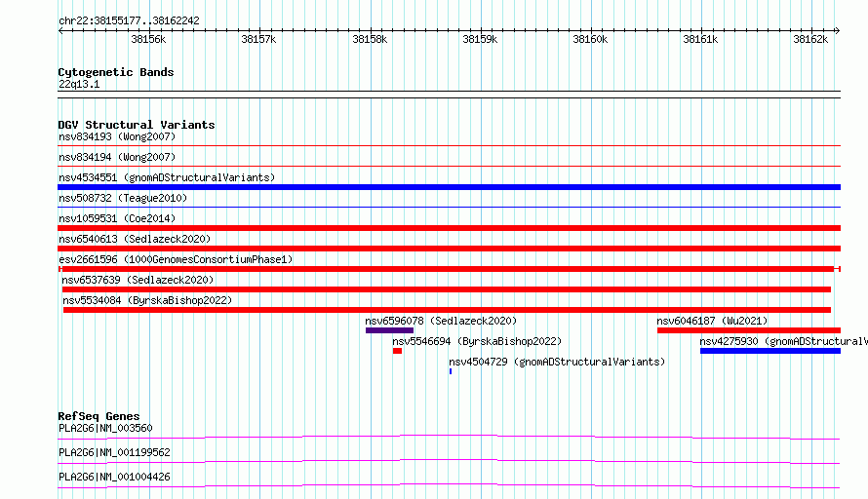Viewport: 868px width, 499px height.
Task: Click the 22q13.1 band label
Action: coord(79,84)
